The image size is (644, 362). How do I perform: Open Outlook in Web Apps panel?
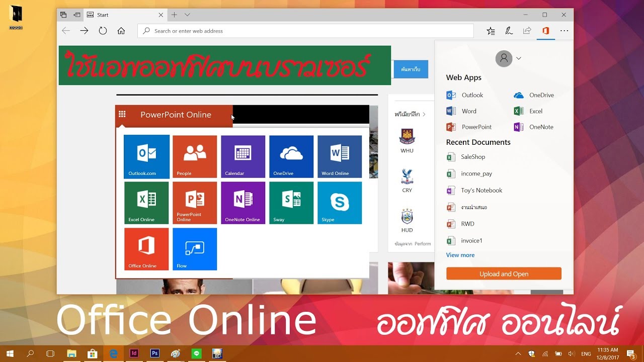(465, 95)
